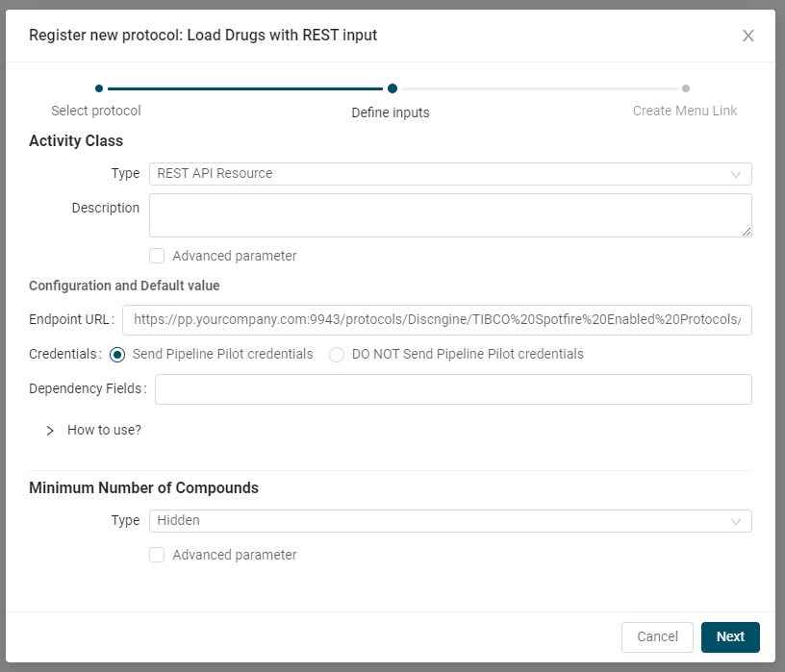Open the Minimum Number of Compounds Type dropdown
This screenshot has height=672, width=785.
450,521
